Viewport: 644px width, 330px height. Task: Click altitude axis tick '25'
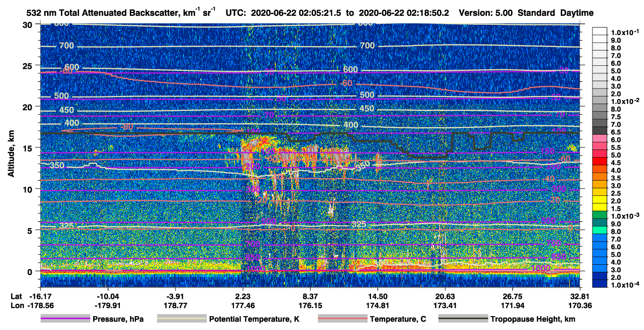coord(28,65)
